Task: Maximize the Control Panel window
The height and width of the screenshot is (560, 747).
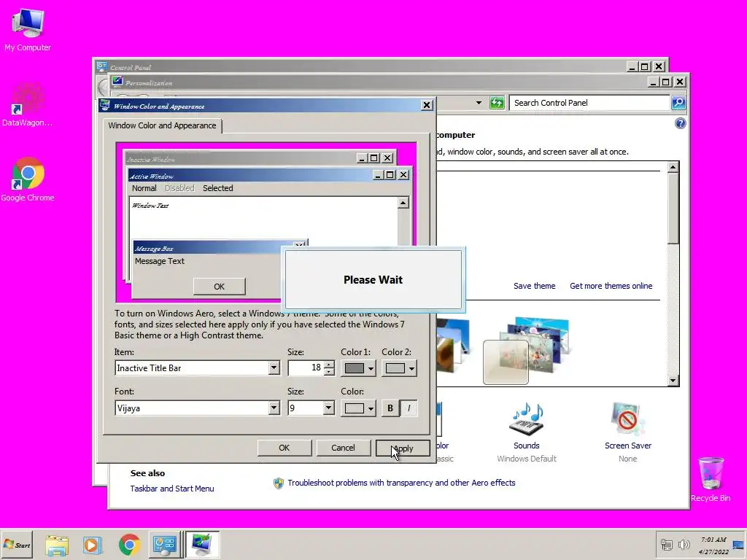Action: click(x=645, y=66)
